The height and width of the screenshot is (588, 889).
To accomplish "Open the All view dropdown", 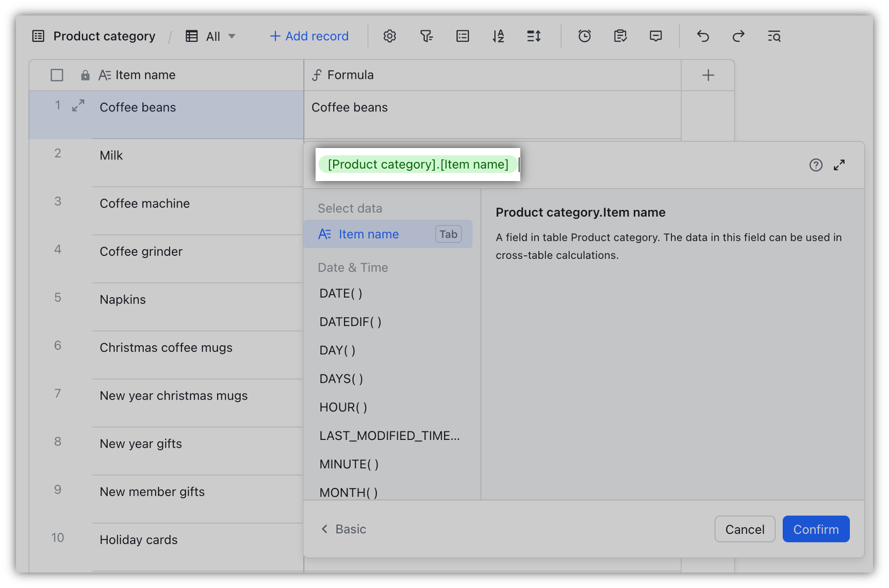I will pos(211,36).
